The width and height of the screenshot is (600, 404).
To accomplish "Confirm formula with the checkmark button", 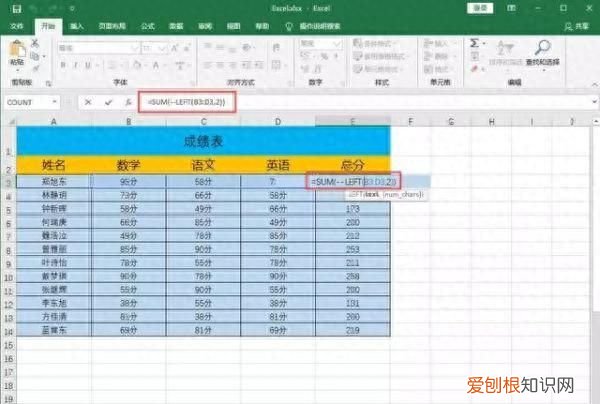I will pos(109,102).
